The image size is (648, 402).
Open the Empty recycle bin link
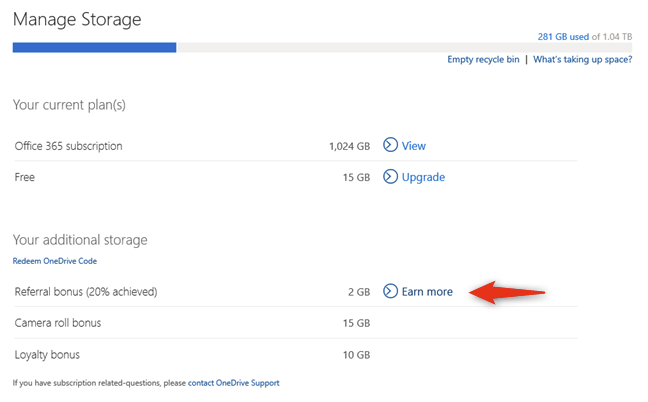click(483, 59)
